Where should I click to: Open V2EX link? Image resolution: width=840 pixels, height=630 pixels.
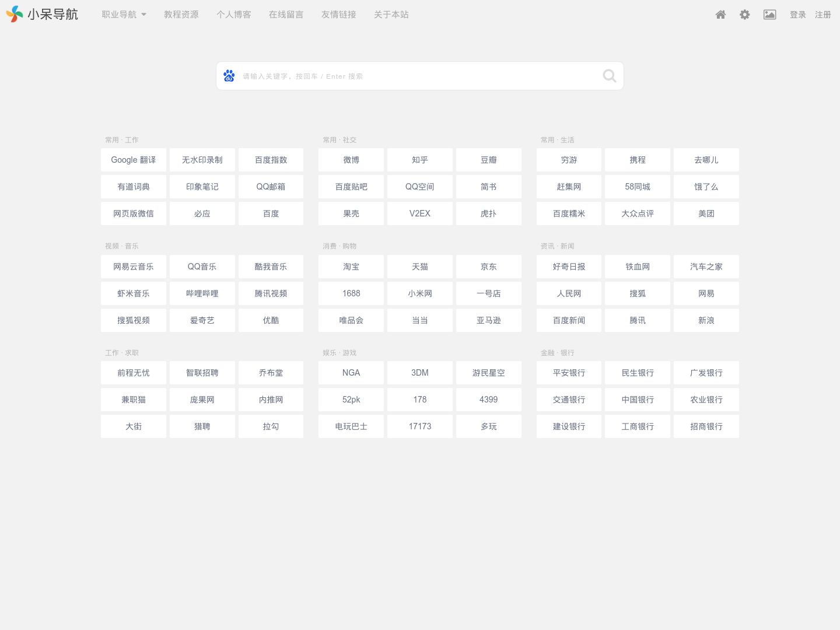pyautogui.click(x=420, y=213)
